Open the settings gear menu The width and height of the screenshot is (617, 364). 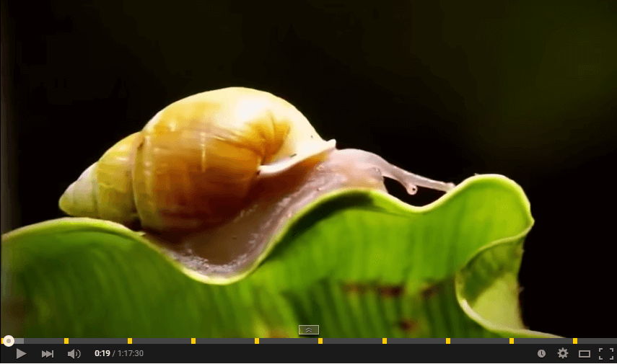[563, 353]
